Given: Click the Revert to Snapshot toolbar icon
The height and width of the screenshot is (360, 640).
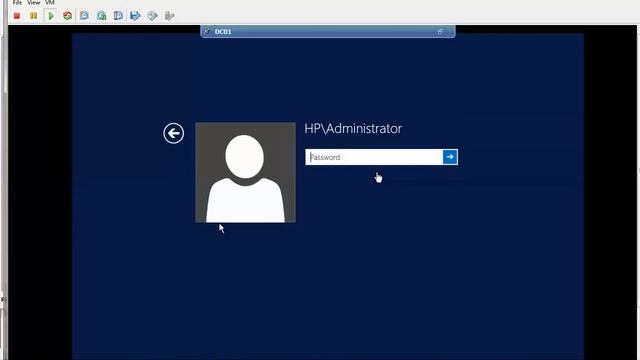Looking at the screenshot, I should 101,16.
